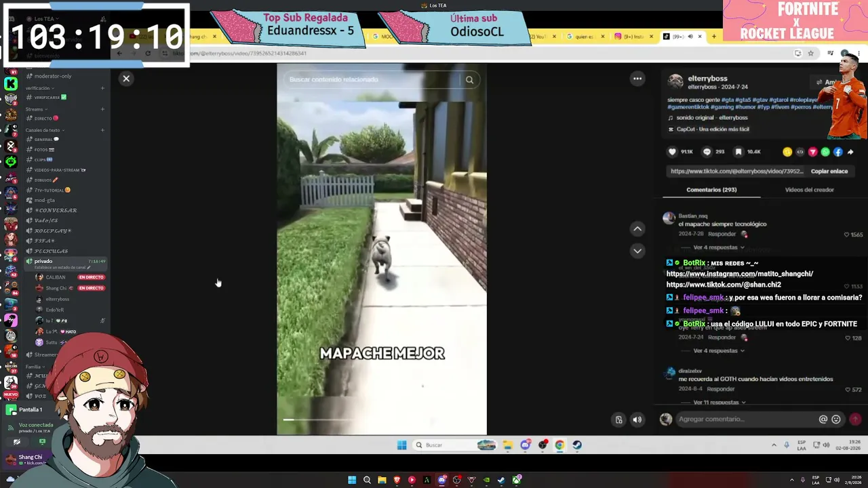Click Copiar enlace button

(x=829, y=171)
